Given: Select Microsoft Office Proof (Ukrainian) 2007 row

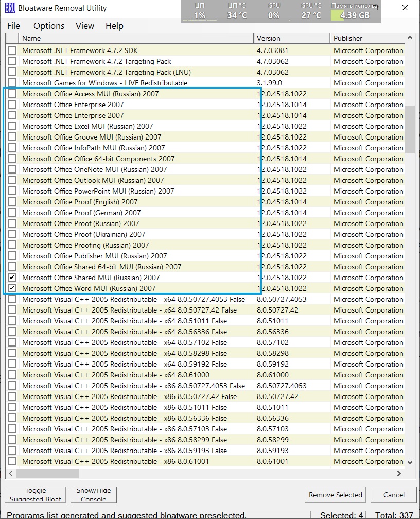Looking at the screenshot, I should click(x=205, y=234).
